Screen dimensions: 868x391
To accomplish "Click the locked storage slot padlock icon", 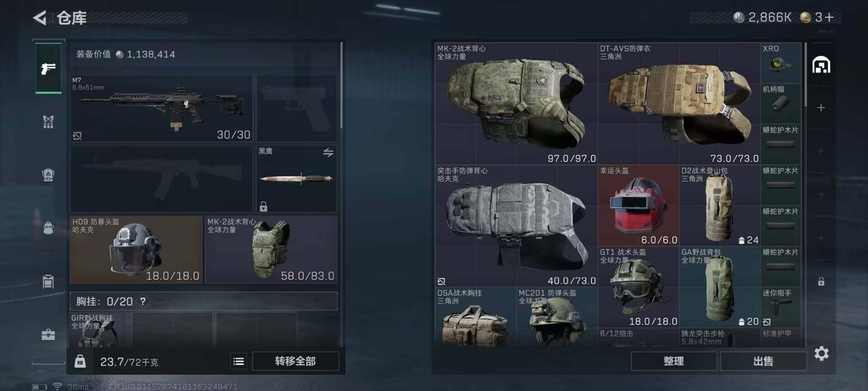I will (x=821, y=281).
